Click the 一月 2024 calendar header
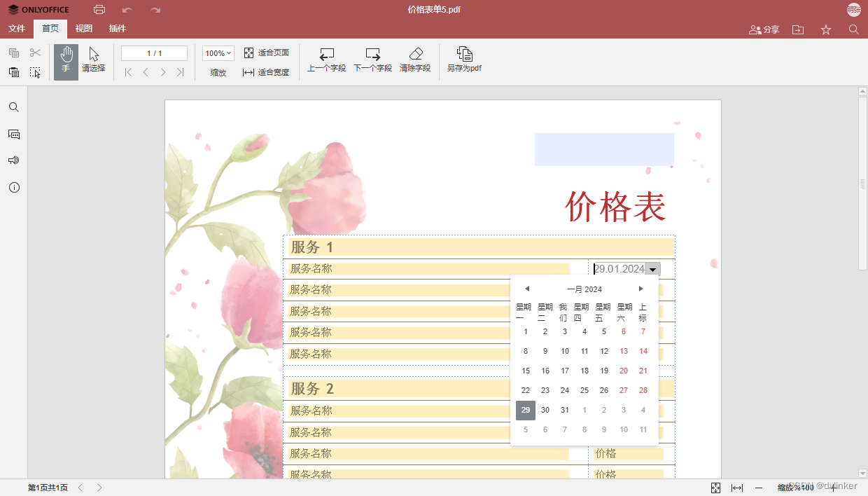 [x=584, y=289]
